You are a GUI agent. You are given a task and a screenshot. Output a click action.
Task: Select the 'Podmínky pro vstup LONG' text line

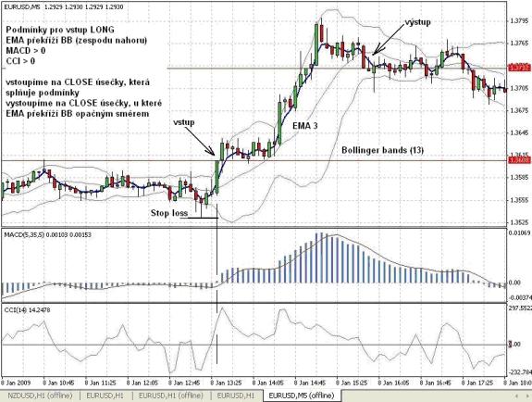60,30
